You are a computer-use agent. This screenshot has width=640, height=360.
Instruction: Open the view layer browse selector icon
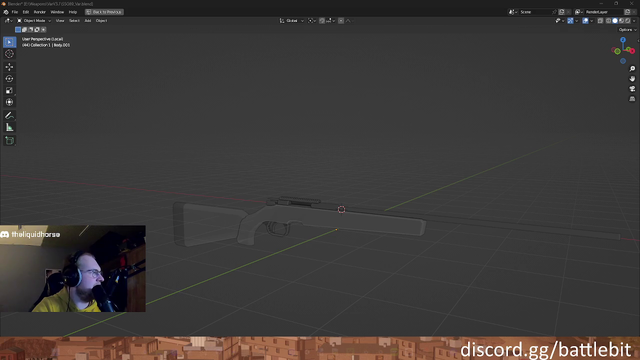578,12
